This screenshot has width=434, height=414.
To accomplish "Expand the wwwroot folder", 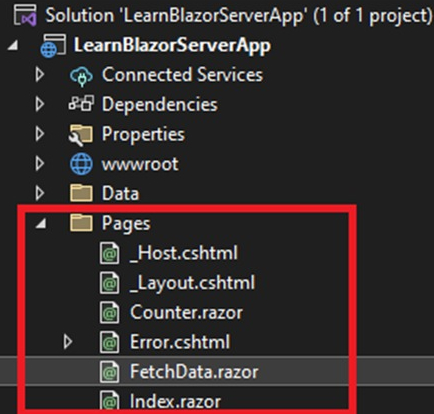I will pyautogui.click(x=40, y=163).
